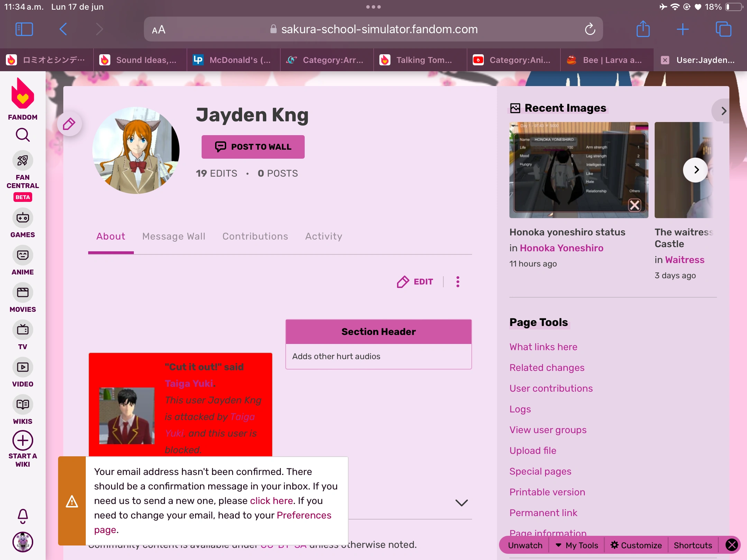Share the page using Safari share icon
The image size is (747, 560).
pyautogui.click(x=643, y=29)
